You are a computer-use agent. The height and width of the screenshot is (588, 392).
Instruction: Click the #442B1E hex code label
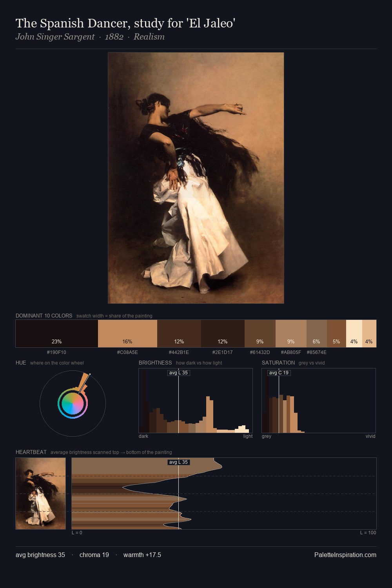pos(179,352)
